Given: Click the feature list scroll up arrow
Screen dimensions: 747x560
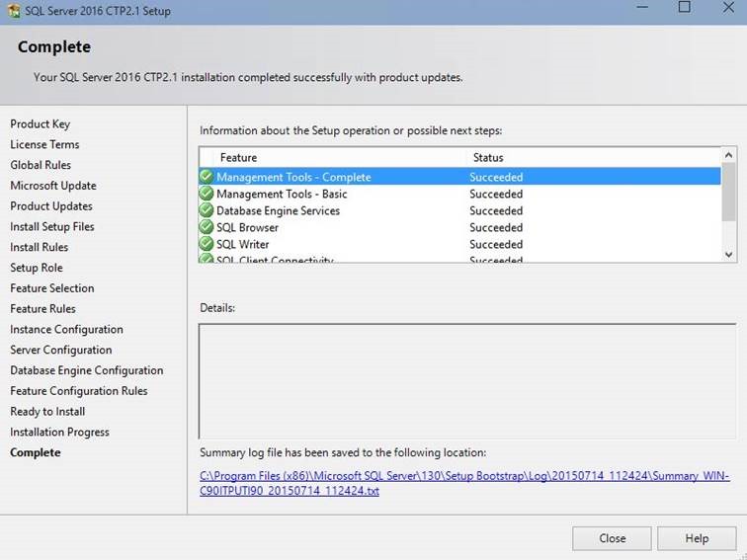Looking at the screenshot, I should coord(728,155).
